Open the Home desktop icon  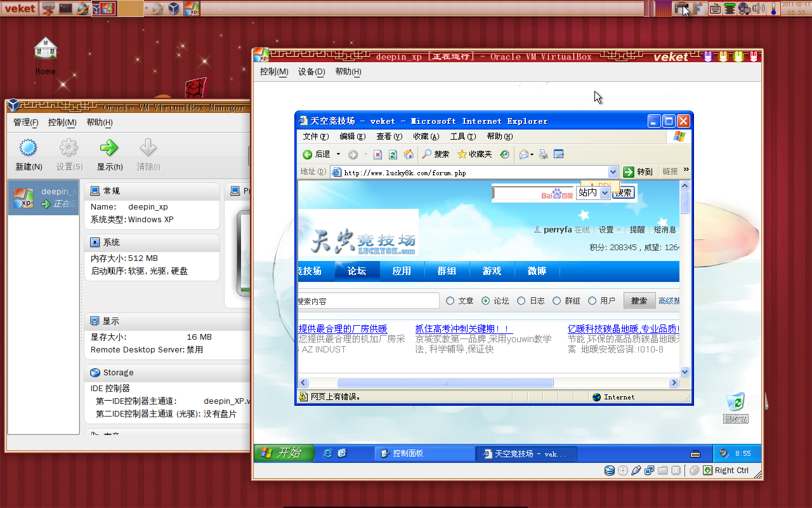click(45, 56)
